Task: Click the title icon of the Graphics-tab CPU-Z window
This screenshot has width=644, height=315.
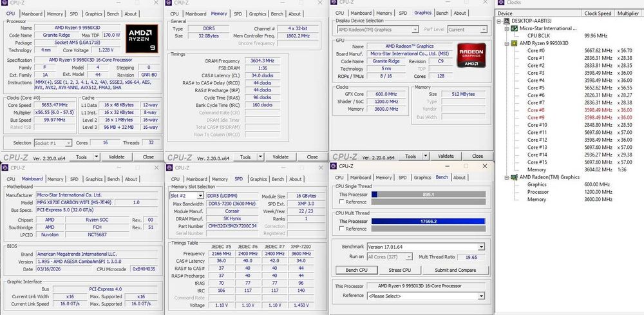Action: [334, 2]
